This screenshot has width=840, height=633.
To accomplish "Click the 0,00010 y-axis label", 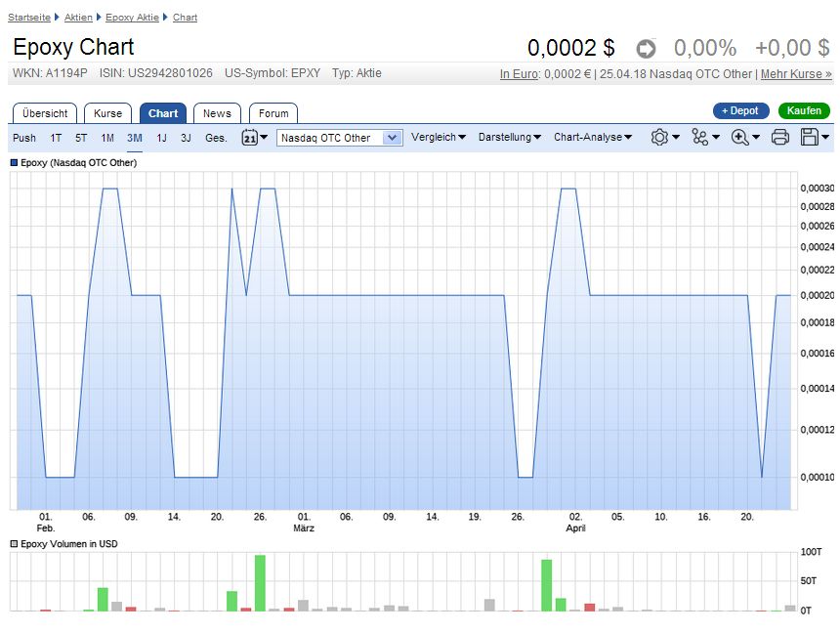I will pyautogui.click(x=817, y=477).
